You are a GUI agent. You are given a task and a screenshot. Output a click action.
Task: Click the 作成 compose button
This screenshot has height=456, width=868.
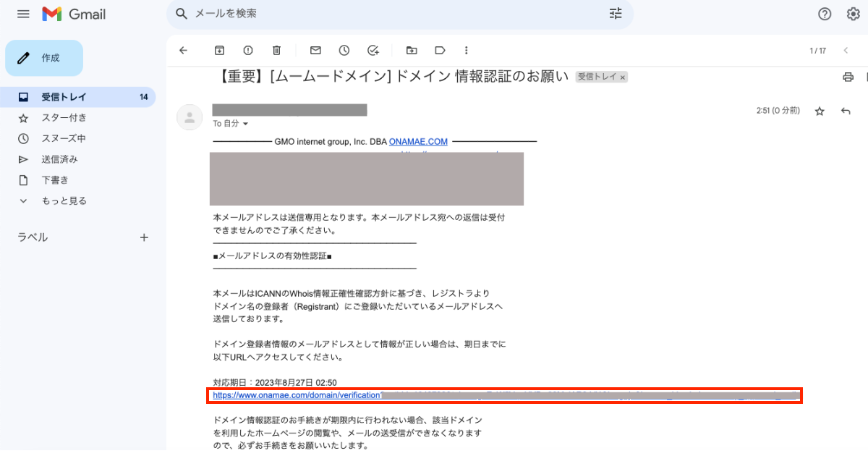click(x=44, y=58)
